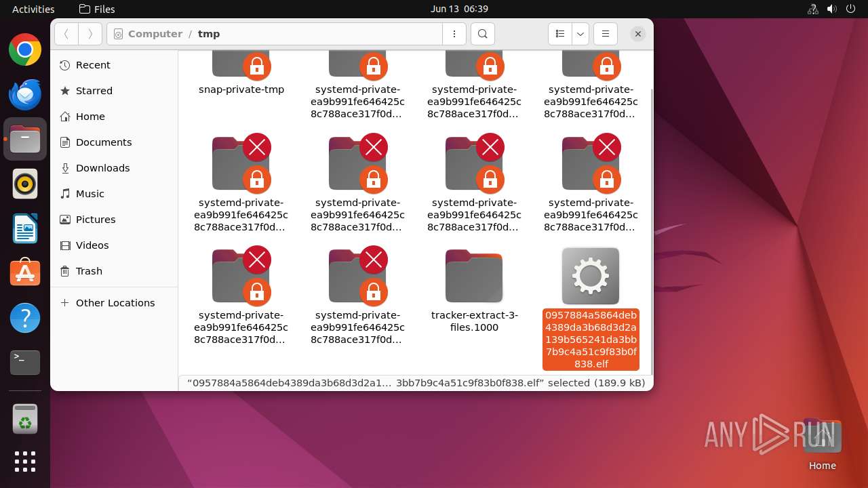Click the highlighted .elf file name label
Screen dimensions: 868x488
coord(591,340)
